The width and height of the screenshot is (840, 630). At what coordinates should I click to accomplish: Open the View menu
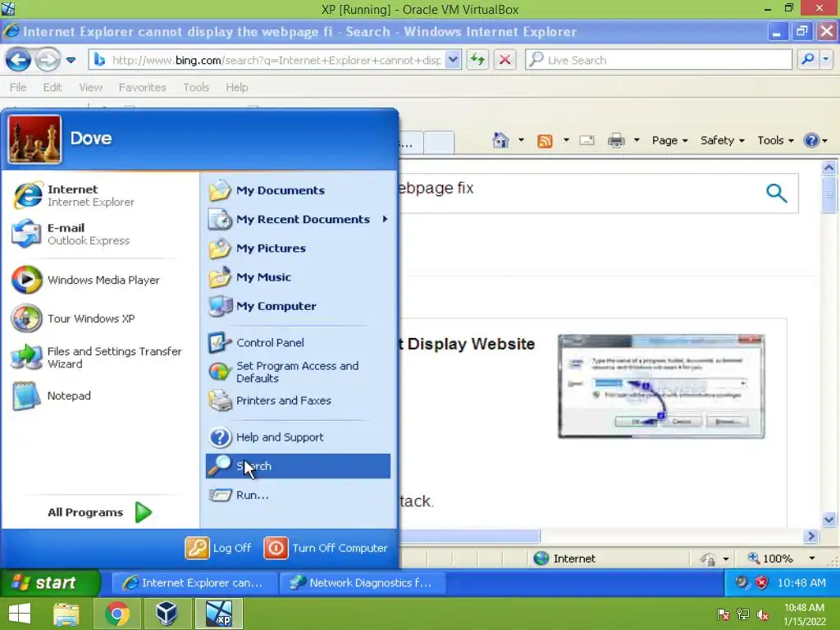(90, 87)
